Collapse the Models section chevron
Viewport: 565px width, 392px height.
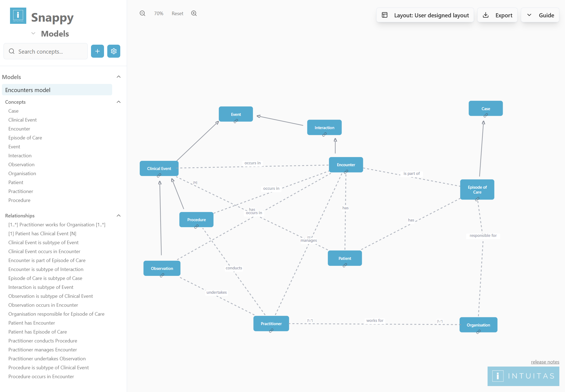(119, 77)
